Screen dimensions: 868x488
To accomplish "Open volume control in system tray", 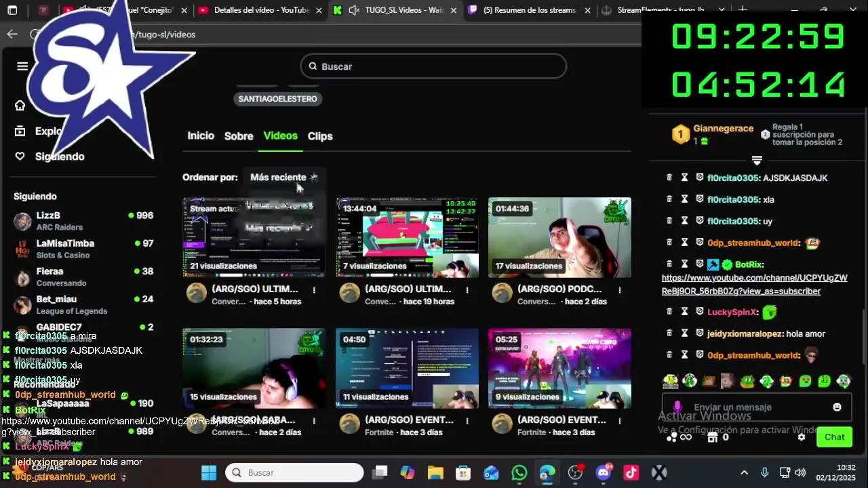I will tap(800, 472).
